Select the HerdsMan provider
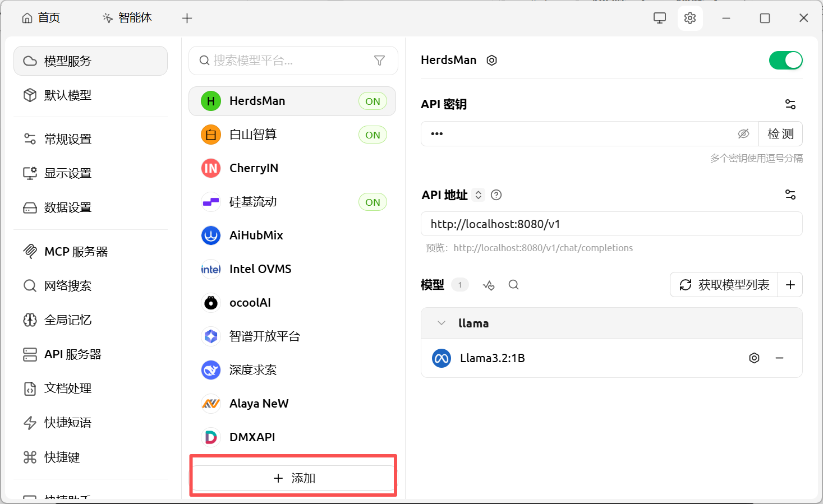The width and height of the screenshot is (823, 504). [x=292, y=101]
